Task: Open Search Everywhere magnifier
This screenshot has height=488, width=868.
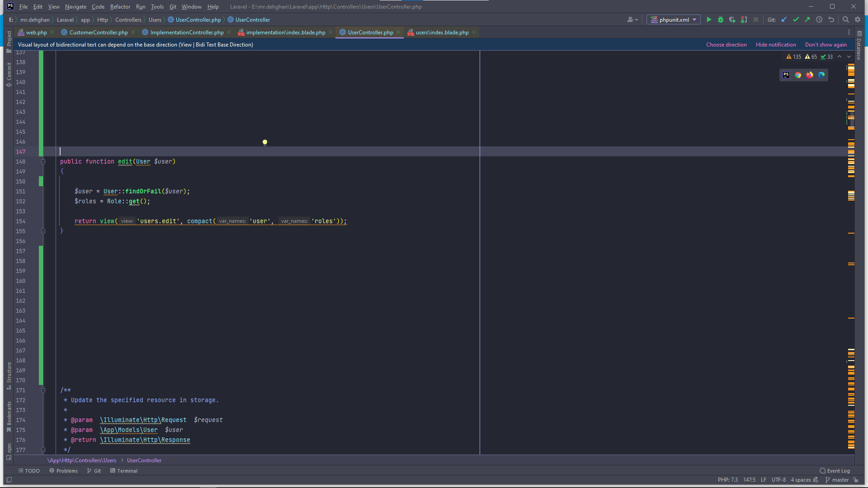Action: pyautogui.click(x=846, y=19)
